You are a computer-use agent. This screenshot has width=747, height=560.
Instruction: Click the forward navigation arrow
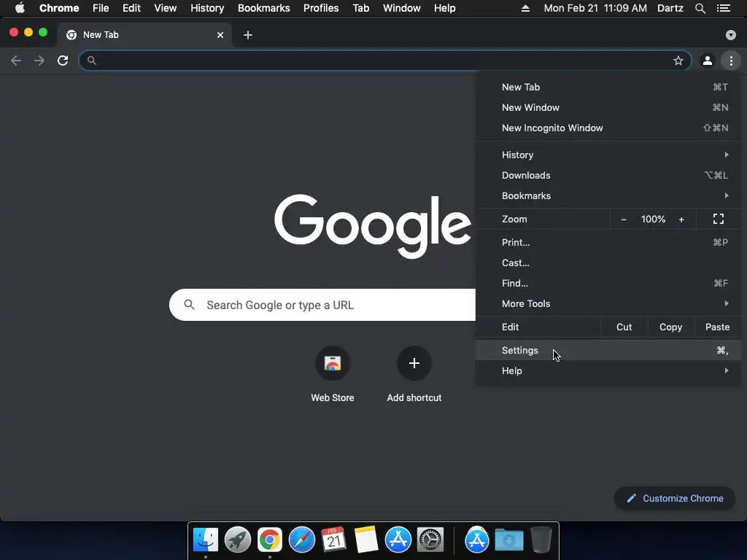pos(39,61)
